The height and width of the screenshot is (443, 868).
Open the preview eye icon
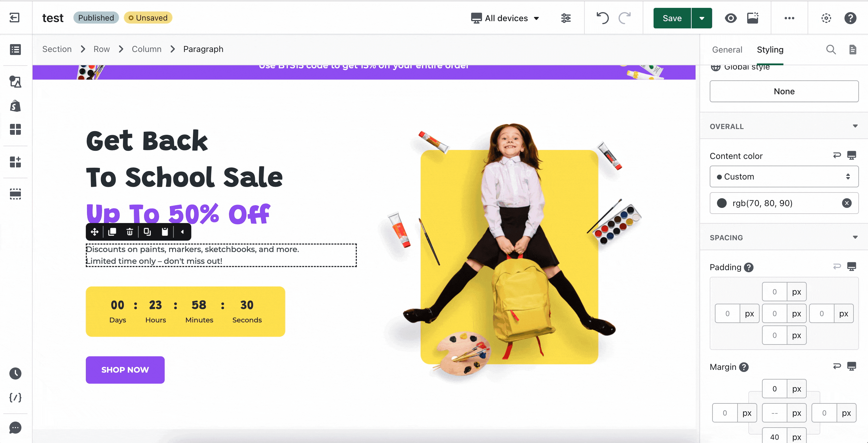[x=731, y=18]
